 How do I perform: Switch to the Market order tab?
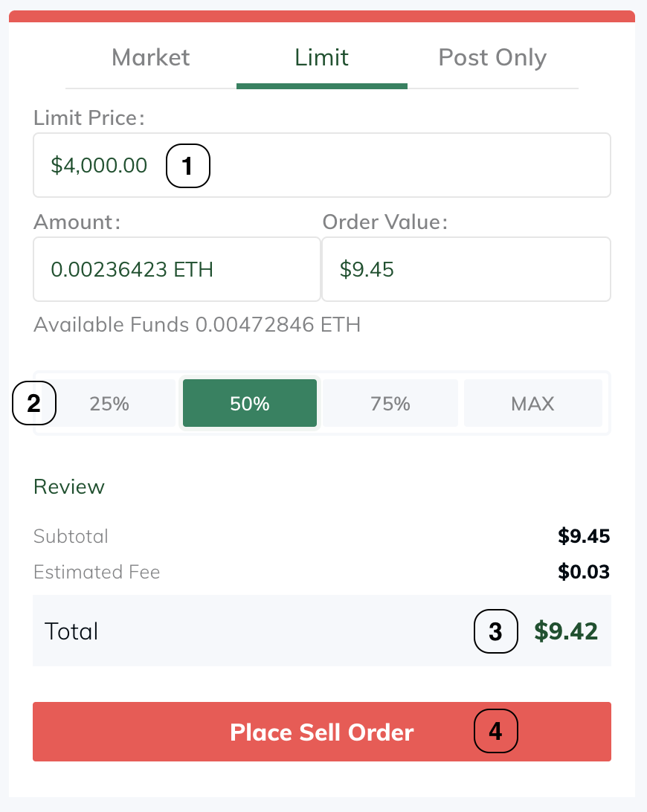click(151, 57)
